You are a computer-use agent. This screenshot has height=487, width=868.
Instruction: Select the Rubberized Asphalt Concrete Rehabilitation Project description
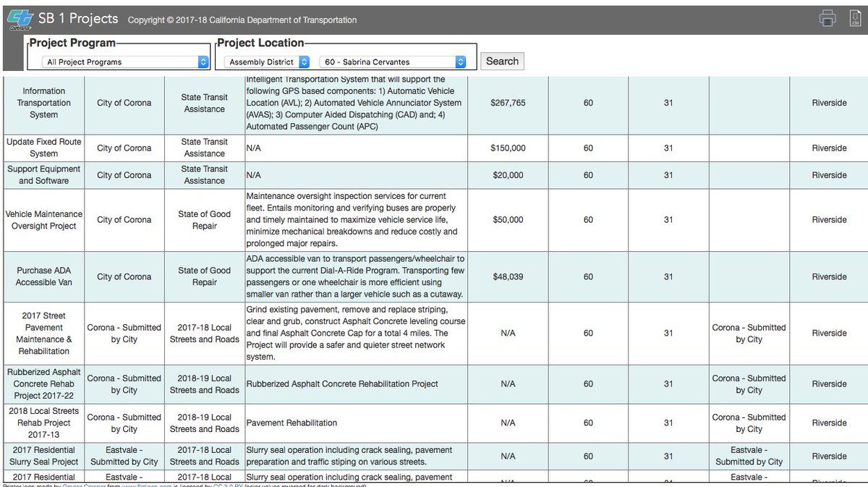[x=342, y=384]
